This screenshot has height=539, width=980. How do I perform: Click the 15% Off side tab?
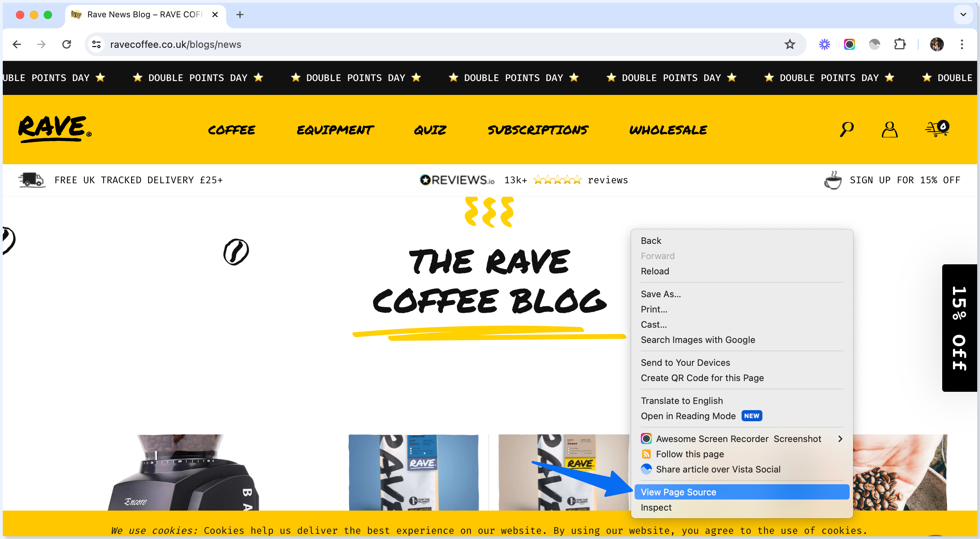pyautogui.click(x=959, y=328)
